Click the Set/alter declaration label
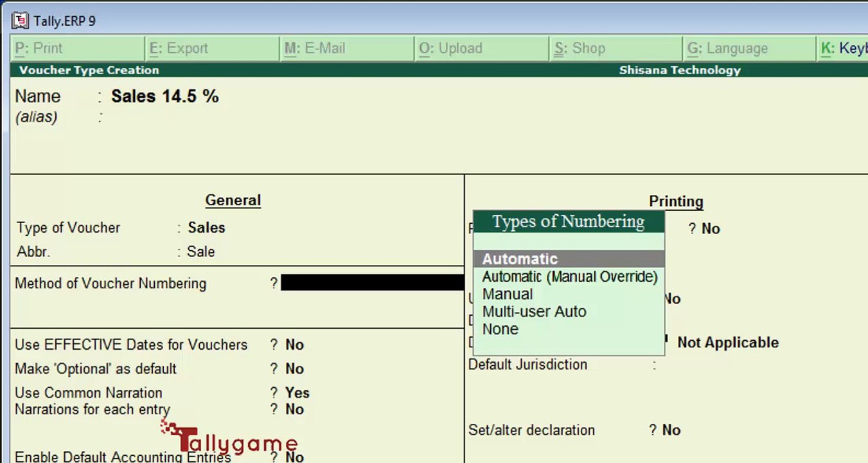The width and height of the screenshot is (868, 463). [531, 430]
